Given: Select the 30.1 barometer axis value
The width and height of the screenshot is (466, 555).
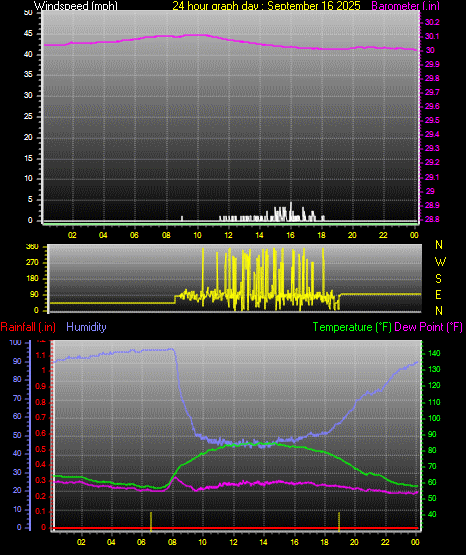Looking at the screenshot, I should coord(432,36).
